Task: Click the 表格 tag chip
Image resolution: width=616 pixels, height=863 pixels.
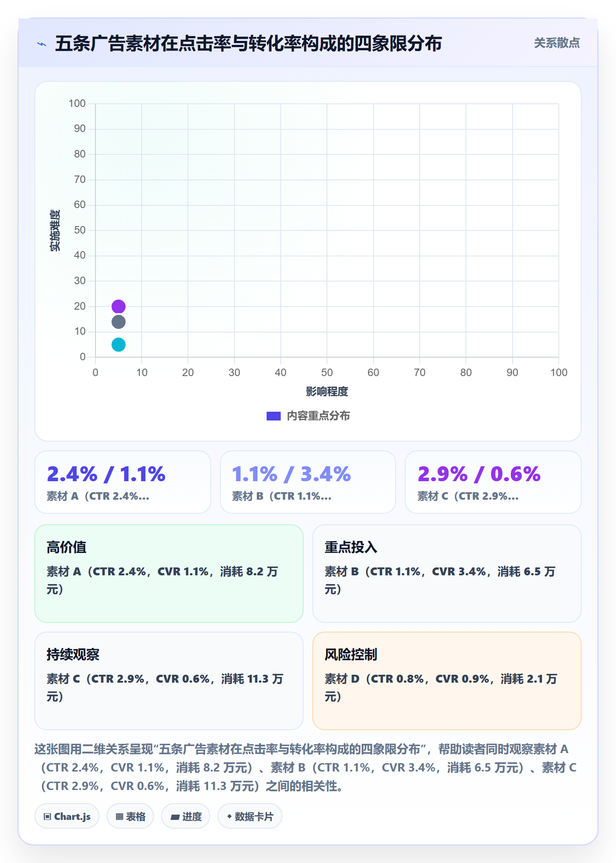Action: click(130, 816)
